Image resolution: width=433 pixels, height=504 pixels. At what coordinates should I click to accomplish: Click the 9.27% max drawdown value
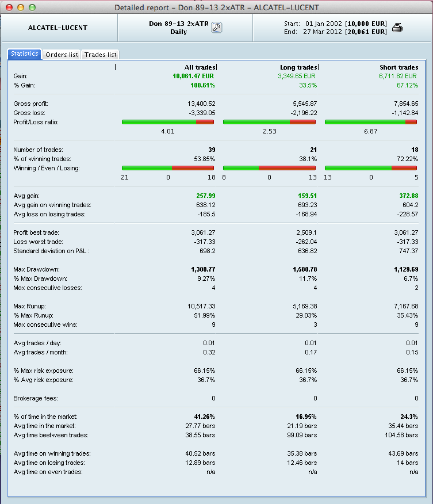[206, 278]
